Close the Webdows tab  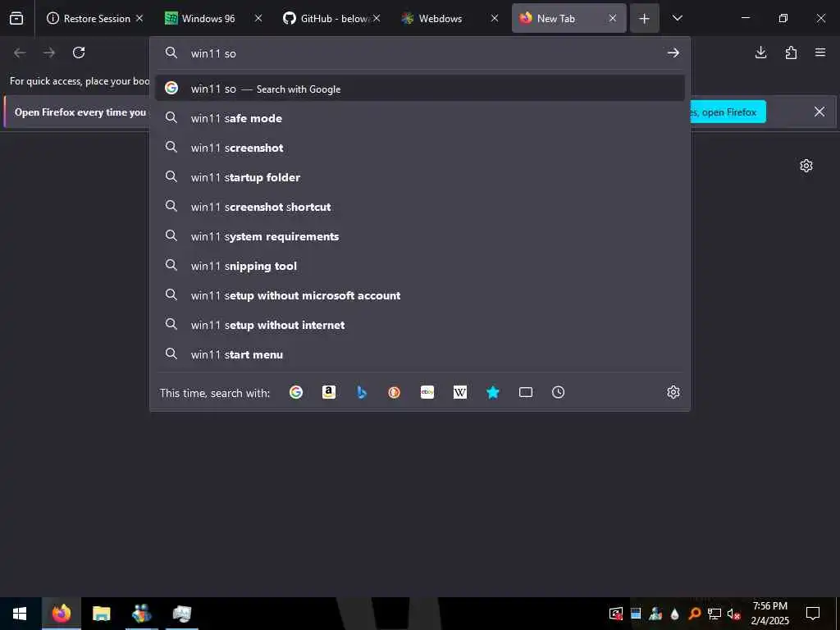495,18
